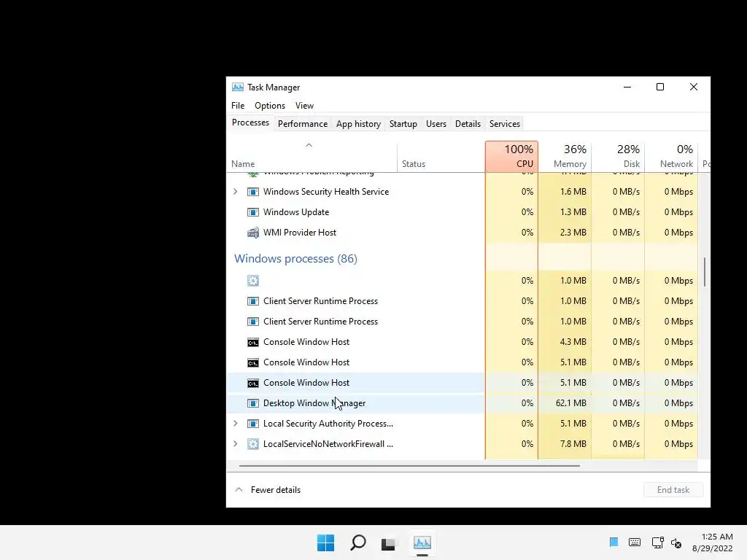Sort by the Network column header
747x560 pixels.
pos(671,157)
